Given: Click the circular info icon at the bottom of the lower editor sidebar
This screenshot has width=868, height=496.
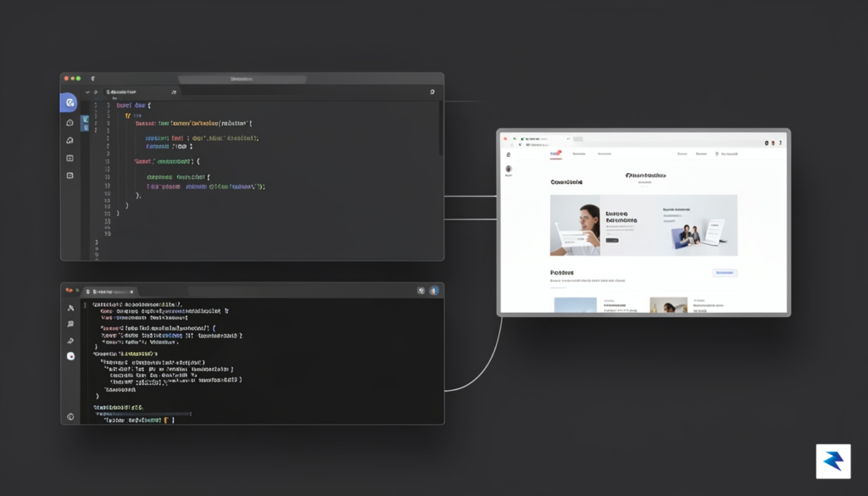Looking at the screenshot, I should 70,417.
